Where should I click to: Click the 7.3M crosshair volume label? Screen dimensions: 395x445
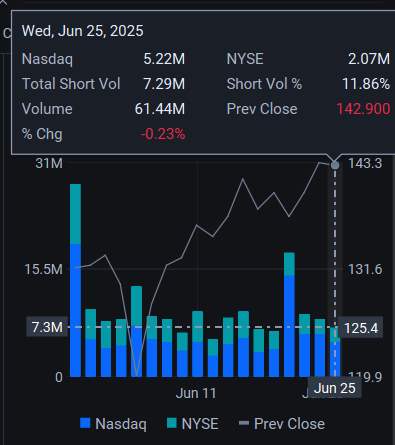pos(47,327)
